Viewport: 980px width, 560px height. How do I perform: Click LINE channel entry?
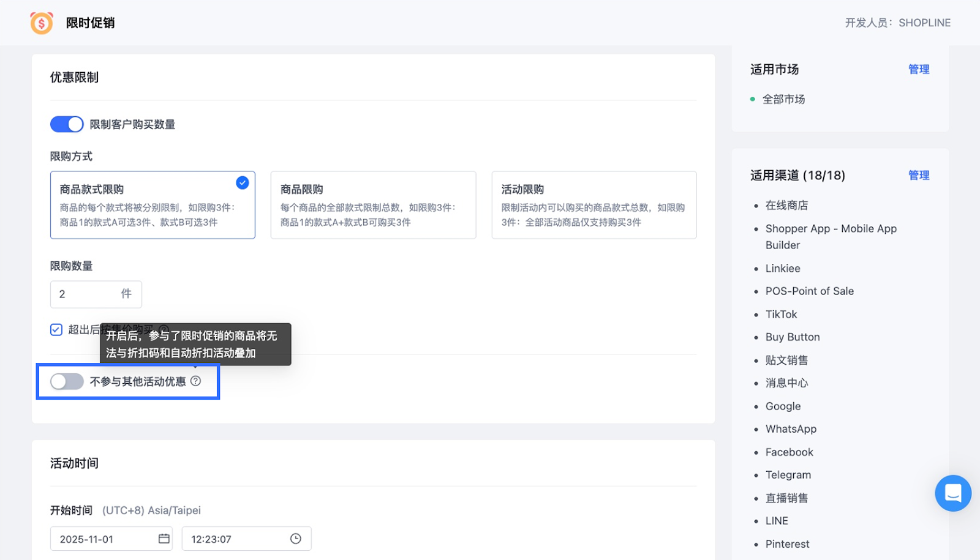[x=777, y=520]
